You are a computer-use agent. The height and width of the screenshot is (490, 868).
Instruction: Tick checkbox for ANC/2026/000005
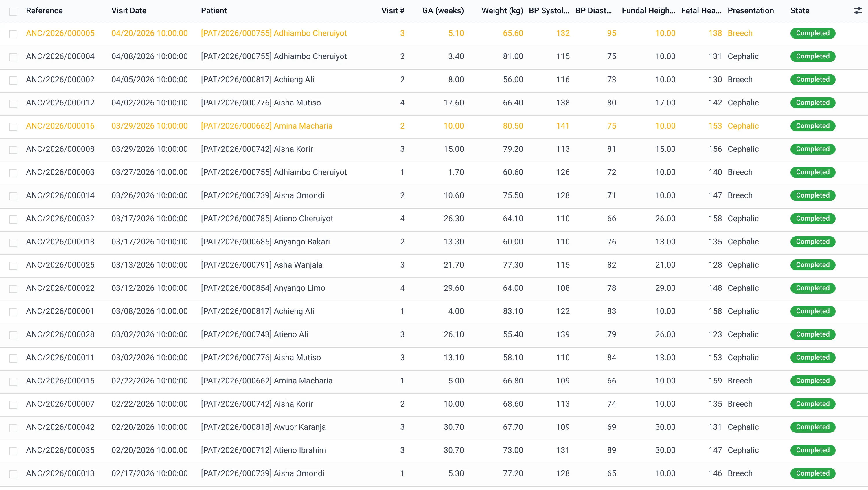tap(13, 34)
